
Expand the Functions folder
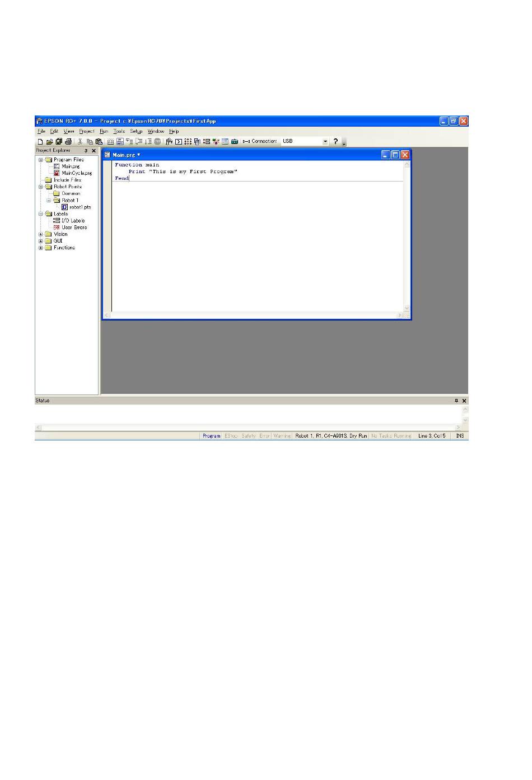[40, 248]
